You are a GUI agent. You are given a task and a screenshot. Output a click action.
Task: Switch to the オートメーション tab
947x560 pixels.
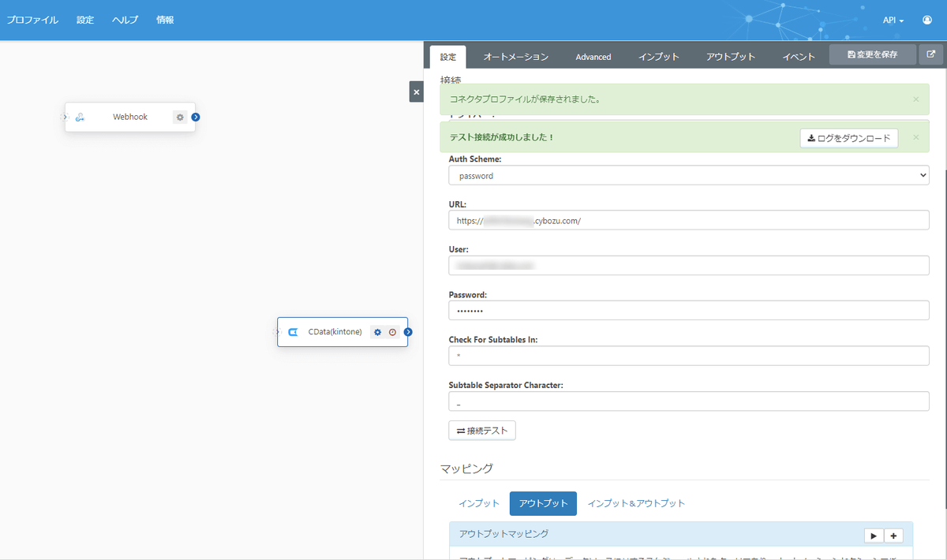[516, 57]
